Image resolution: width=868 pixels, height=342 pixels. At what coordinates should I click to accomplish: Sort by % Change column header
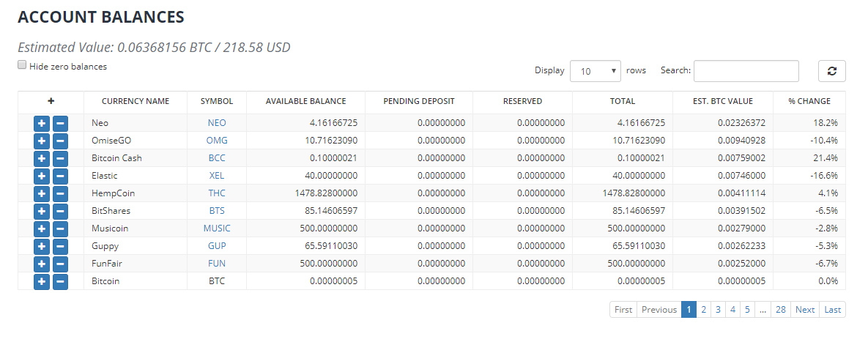tap(809, 101)
